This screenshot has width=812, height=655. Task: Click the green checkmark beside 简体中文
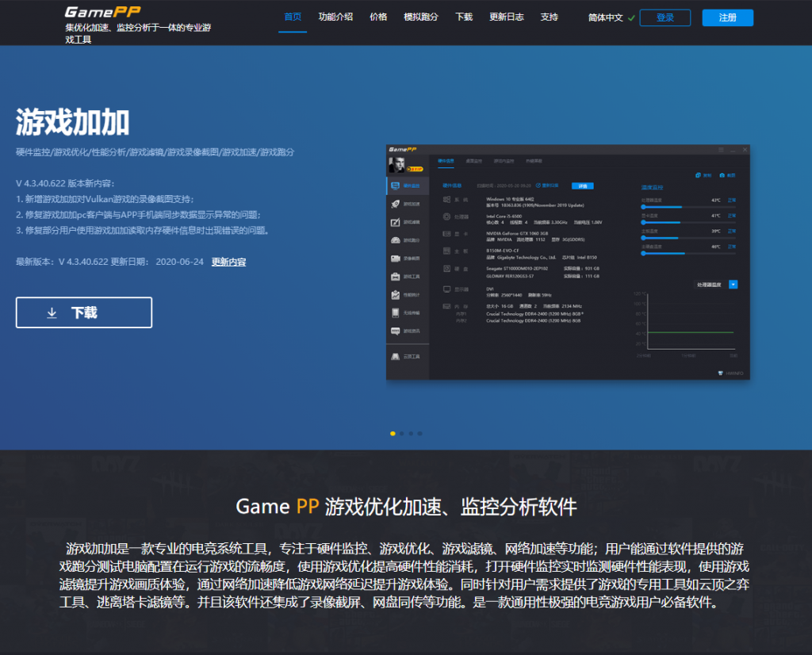click(631, 18)
